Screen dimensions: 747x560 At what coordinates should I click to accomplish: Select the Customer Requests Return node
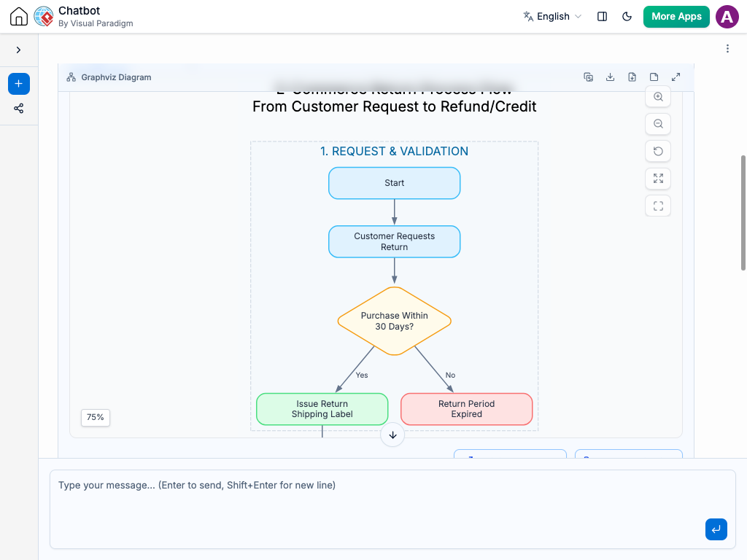(x=395, y=241)
